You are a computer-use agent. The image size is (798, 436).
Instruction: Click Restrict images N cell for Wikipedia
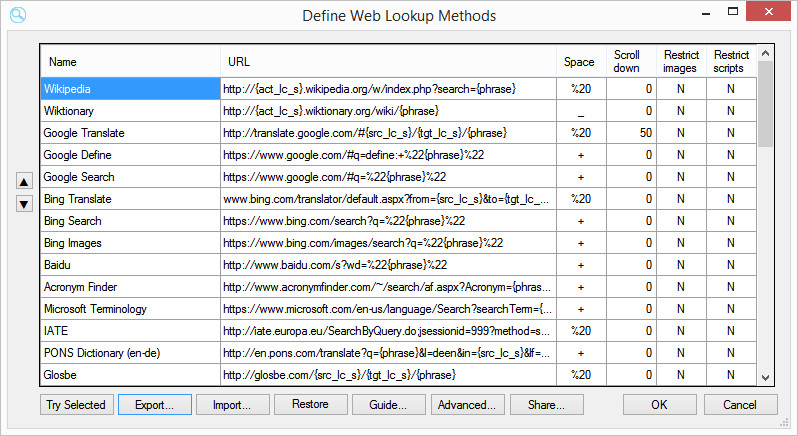681,89
